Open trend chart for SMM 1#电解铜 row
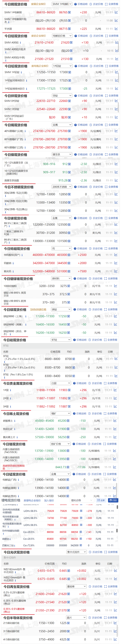The image size is (121, 644). (116, 12)
